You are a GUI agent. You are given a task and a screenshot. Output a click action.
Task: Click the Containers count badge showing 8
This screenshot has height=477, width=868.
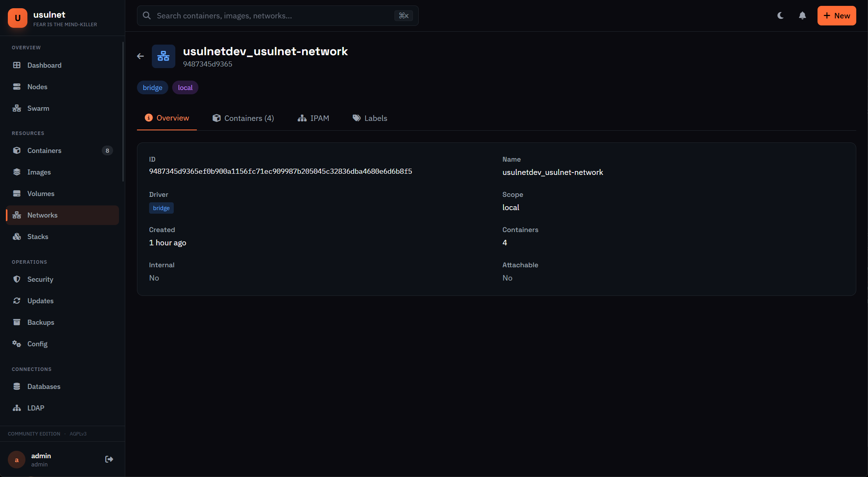pyautogui.click(x=107, y=150)
